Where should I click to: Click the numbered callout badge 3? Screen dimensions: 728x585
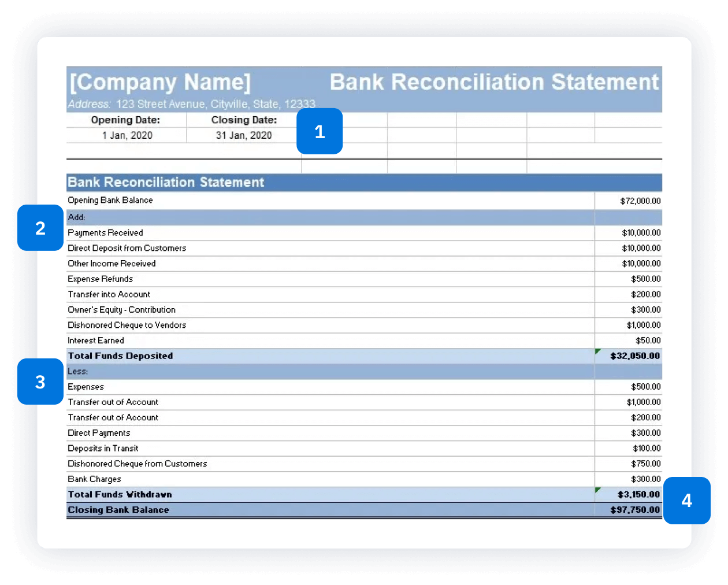pyautogui.click(x=40, y=382)
